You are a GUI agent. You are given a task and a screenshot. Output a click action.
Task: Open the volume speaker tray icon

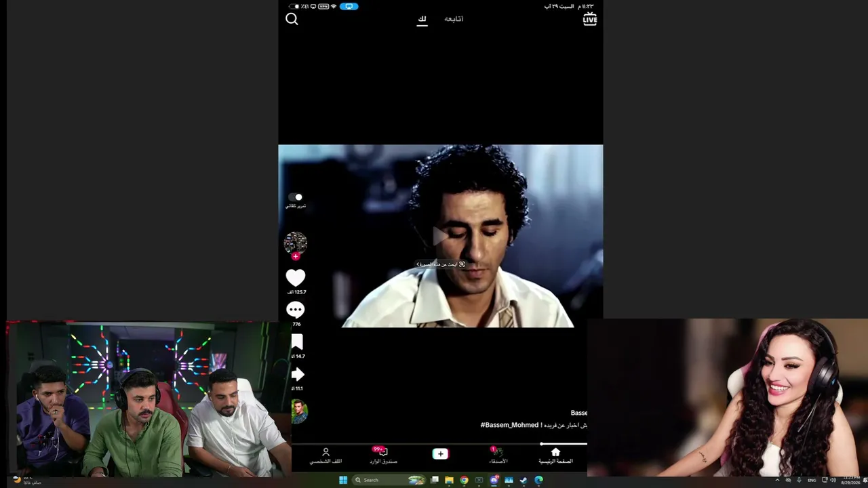tap(833, 480)
